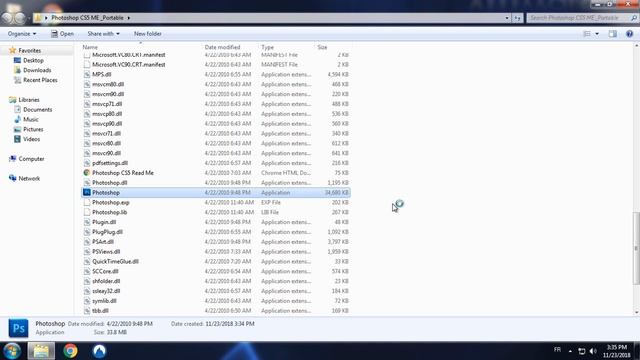
Task: Click the change view icon
Action: 587,34
